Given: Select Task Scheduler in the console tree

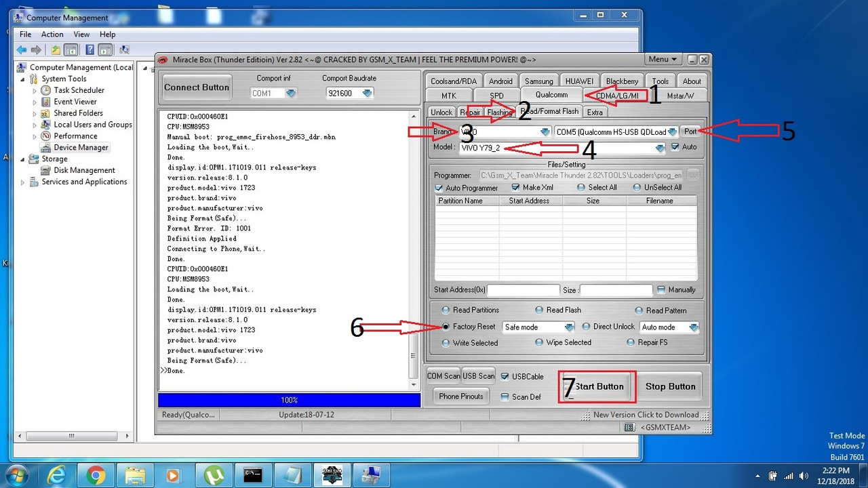Looking at the screenshot, I should tap(79, 90).
